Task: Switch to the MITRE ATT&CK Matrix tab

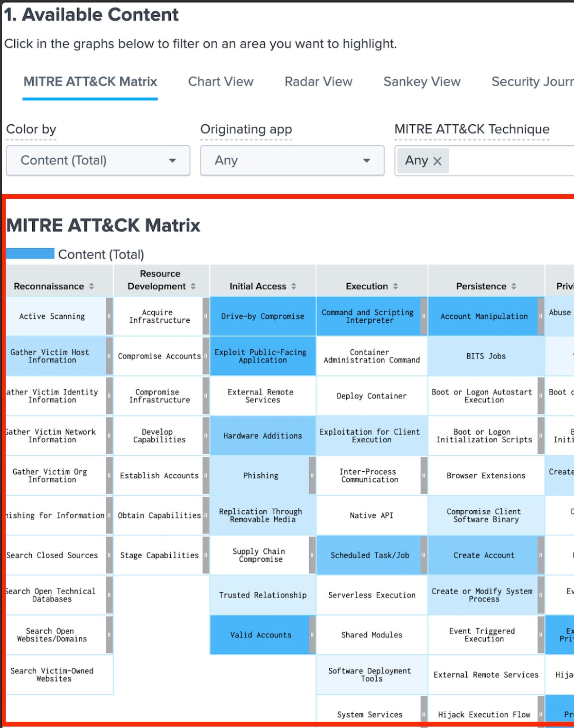Action: 90,82
